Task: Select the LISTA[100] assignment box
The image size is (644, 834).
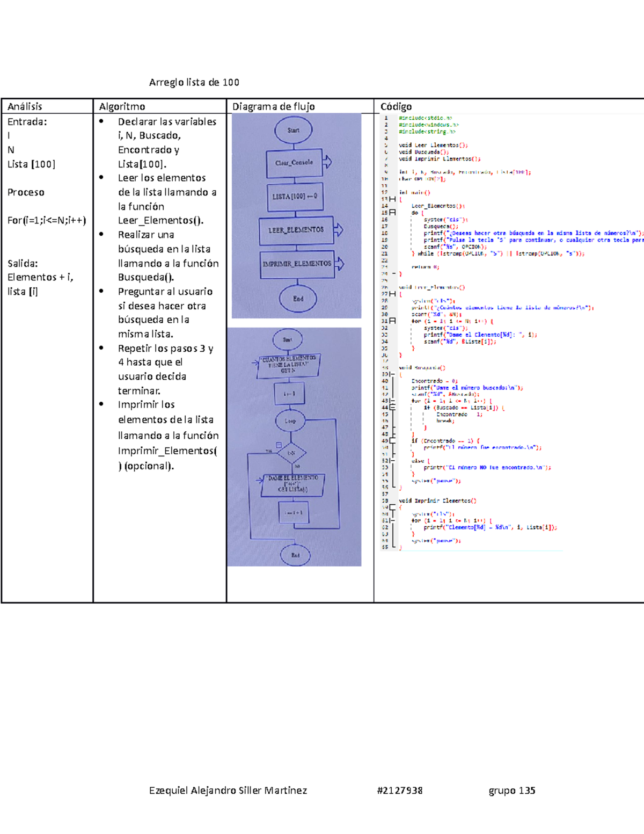Action: (294, 197)
